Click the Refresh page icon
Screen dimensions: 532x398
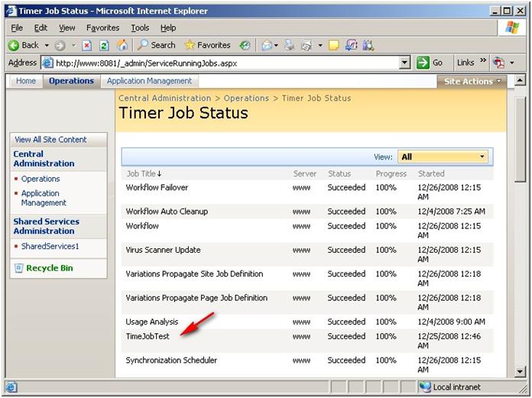(x=104, y=45)
